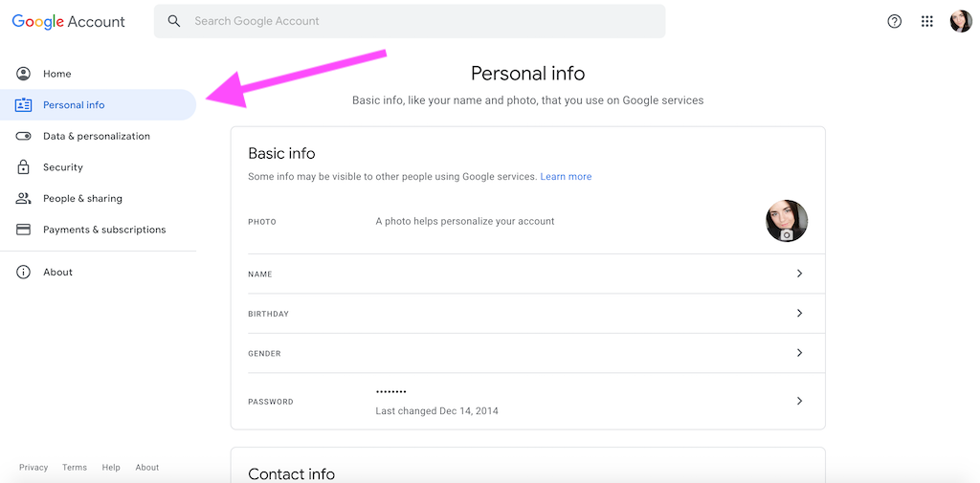Click the People & sharing icon

click(23, 199)
